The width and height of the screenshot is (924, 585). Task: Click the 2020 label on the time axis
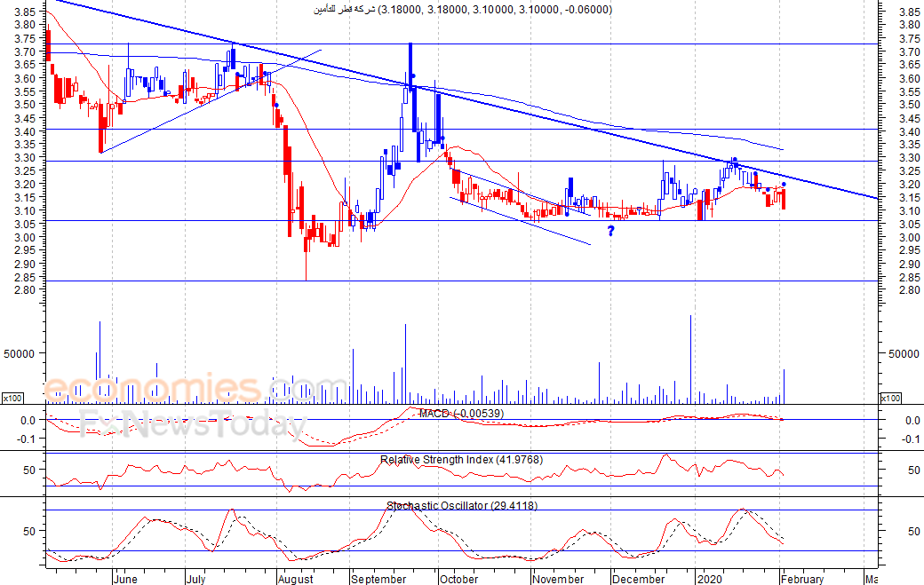(x=710, y=579)
